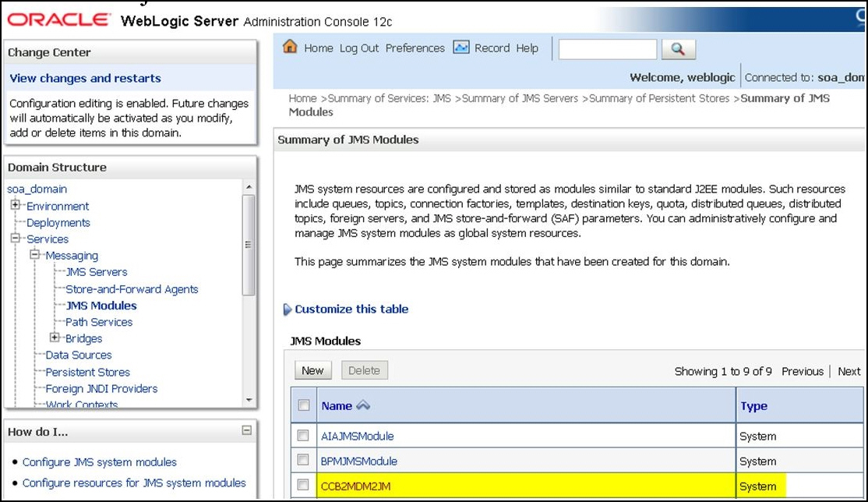Open View changes and restarts link
This screenshot has width=868, height=502.
pos(85,78)
